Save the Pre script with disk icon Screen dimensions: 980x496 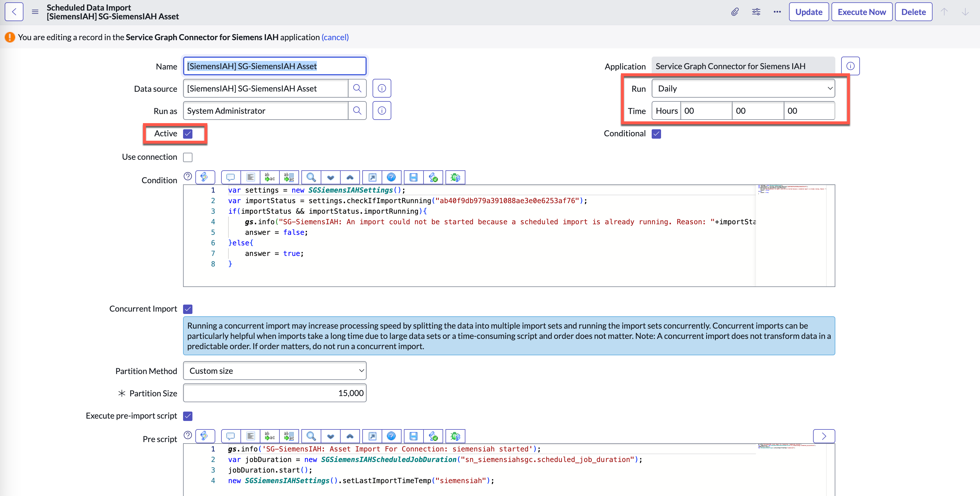pyautogui.click(x=414, y=436)
